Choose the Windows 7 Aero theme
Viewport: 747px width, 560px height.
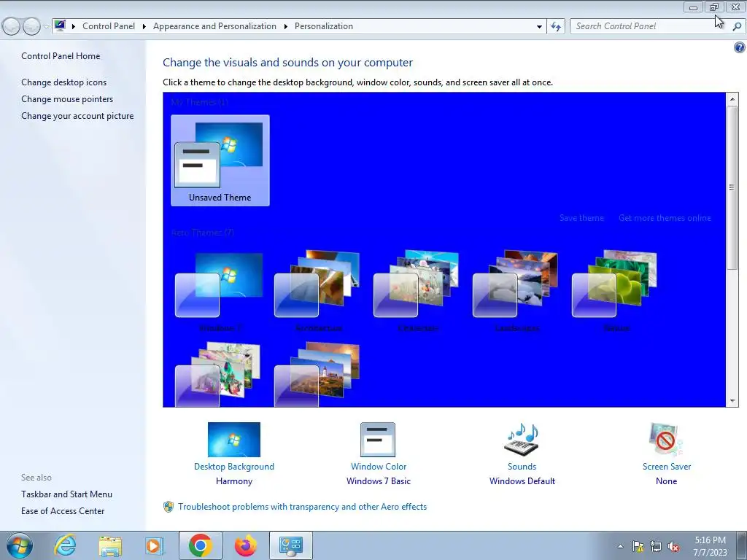click(220, 292)
